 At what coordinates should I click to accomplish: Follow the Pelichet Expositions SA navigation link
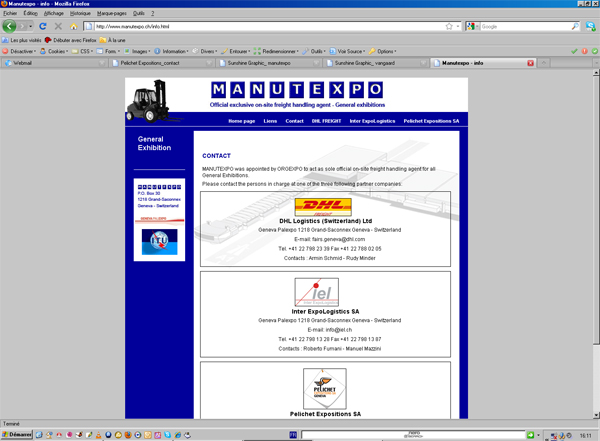(431, 121)
